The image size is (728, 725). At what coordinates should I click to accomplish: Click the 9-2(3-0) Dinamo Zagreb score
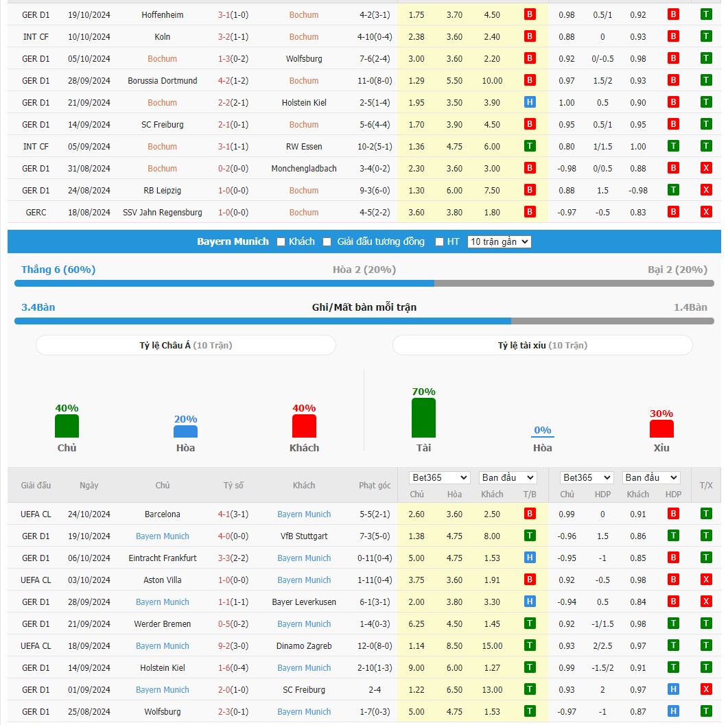coord(233,645)
